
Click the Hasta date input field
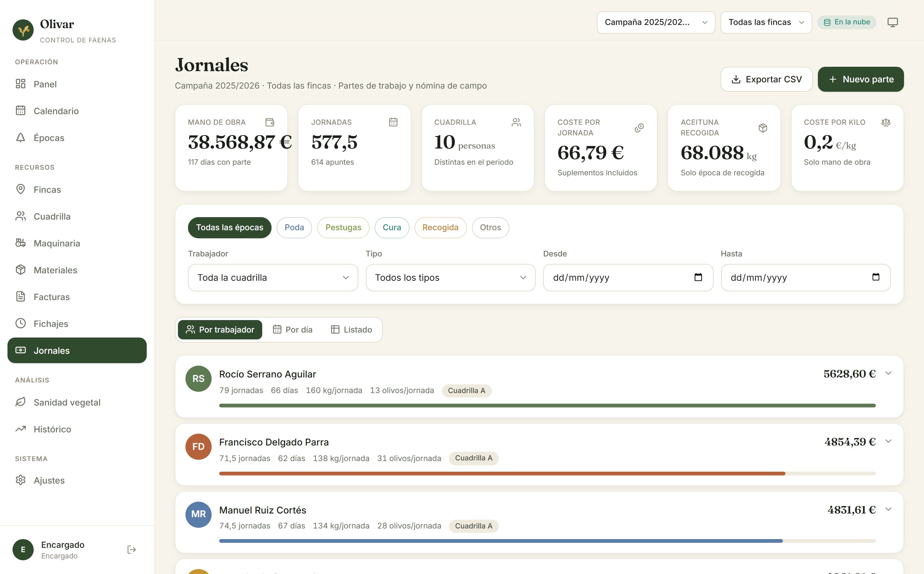point(805,278)
